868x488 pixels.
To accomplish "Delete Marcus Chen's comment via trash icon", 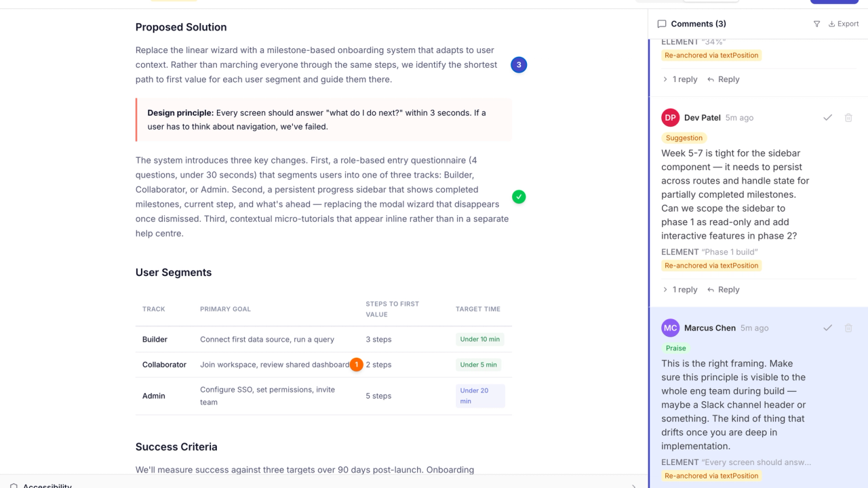I will 848,327.
